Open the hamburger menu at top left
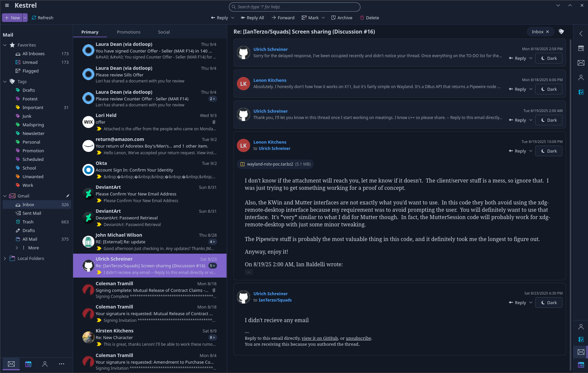588x373 pixels. click(7, 5)
